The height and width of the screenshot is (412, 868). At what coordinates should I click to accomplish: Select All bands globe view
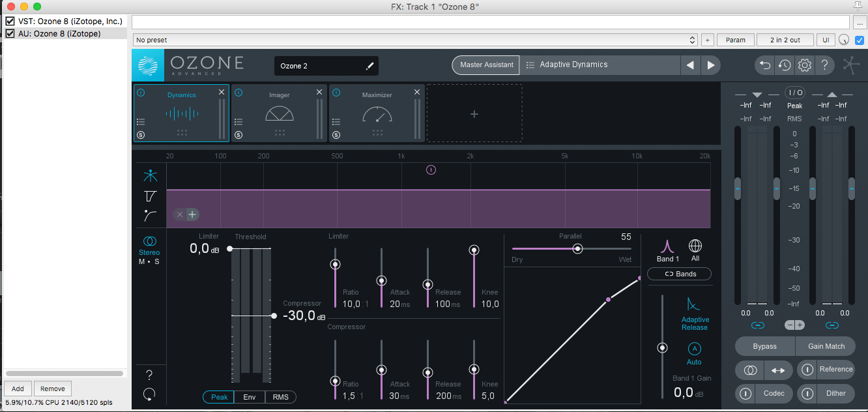[695, 251]
